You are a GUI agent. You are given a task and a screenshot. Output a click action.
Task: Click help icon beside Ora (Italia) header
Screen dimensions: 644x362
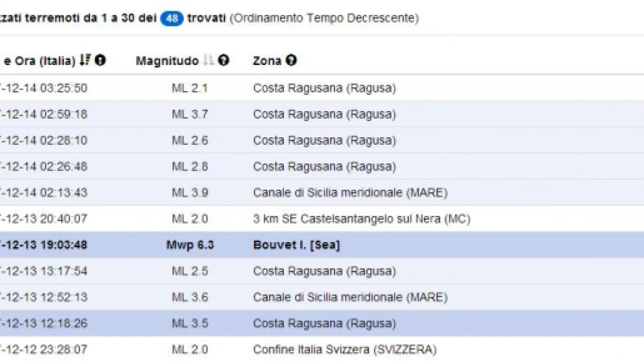(100, 61)
